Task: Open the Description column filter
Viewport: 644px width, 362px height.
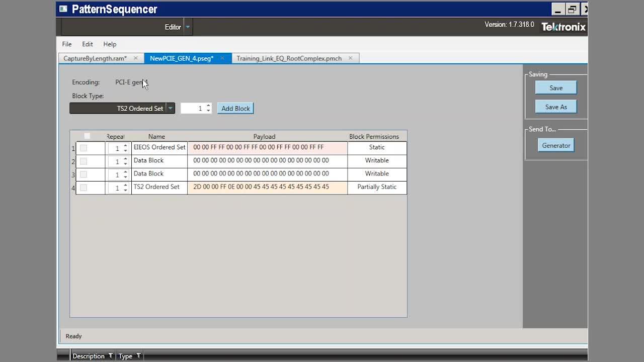Action: coord(110,355)
